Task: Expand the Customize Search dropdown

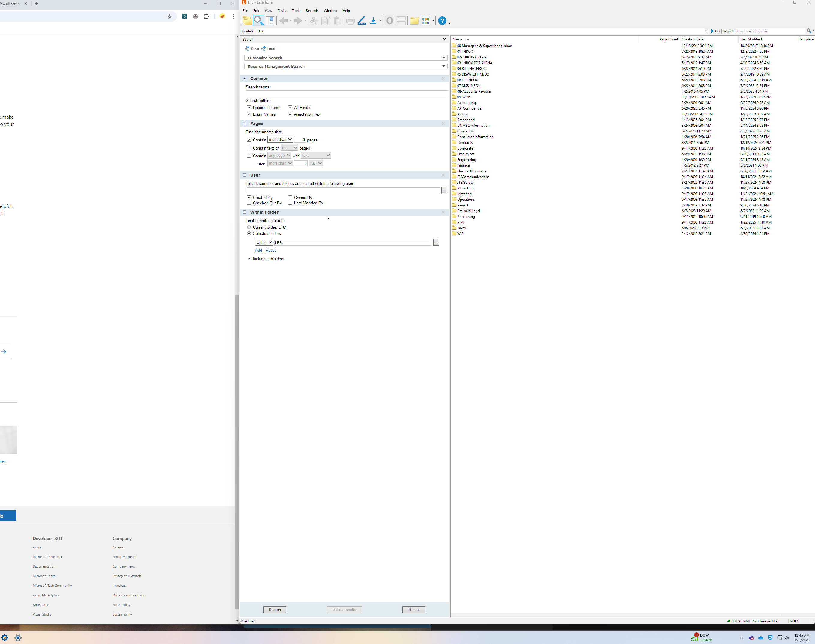Action: click(x=444, y=58)
